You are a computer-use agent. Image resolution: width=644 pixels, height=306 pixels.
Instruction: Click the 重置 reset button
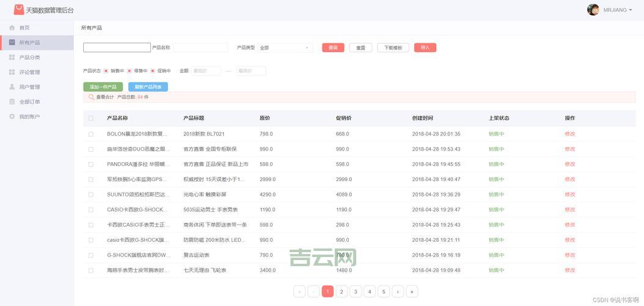[x=360, y=48]
